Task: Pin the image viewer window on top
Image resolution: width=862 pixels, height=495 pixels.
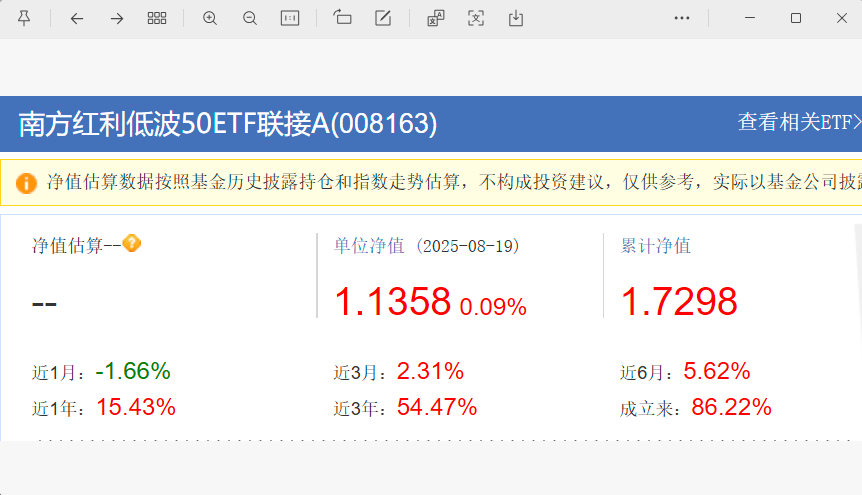Action: pyautogui.click(x=24, y=18)
